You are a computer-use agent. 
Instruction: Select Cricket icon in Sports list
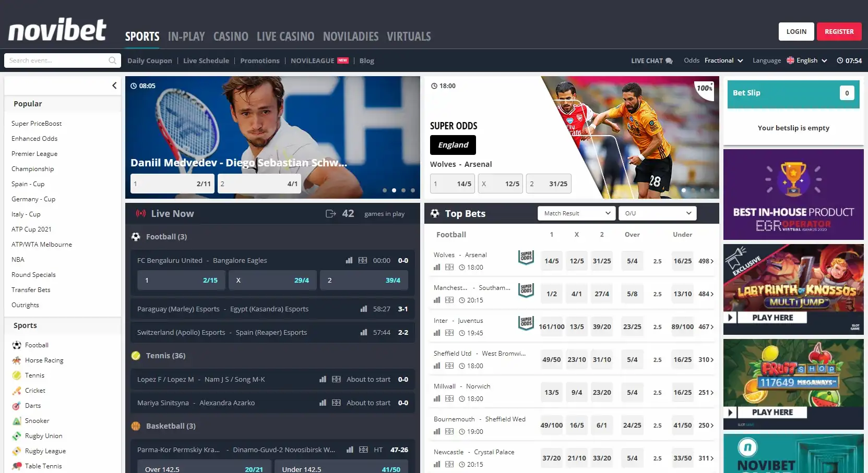17,391
